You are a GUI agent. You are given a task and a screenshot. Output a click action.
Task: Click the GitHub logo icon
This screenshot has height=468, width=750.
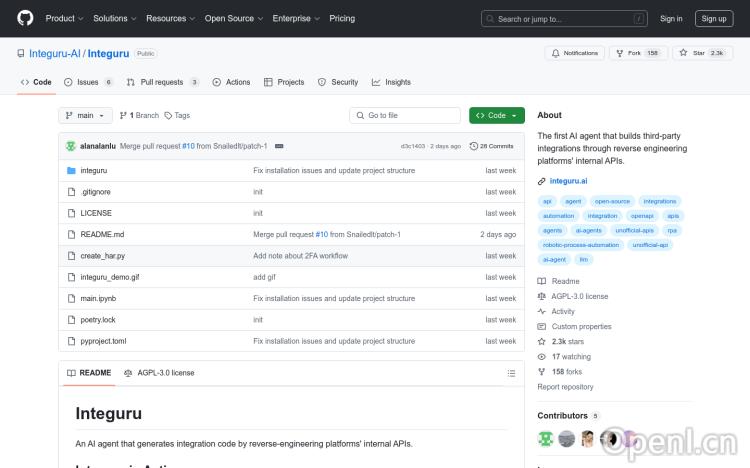[25, 18]
